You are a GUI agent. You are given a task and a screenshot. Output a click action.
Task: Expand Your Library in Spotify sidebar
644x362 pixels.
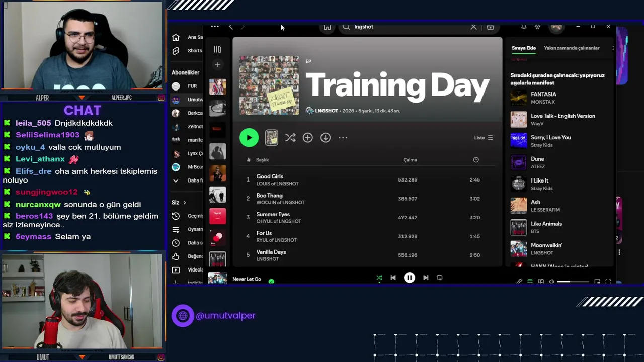tap(217, 49)
